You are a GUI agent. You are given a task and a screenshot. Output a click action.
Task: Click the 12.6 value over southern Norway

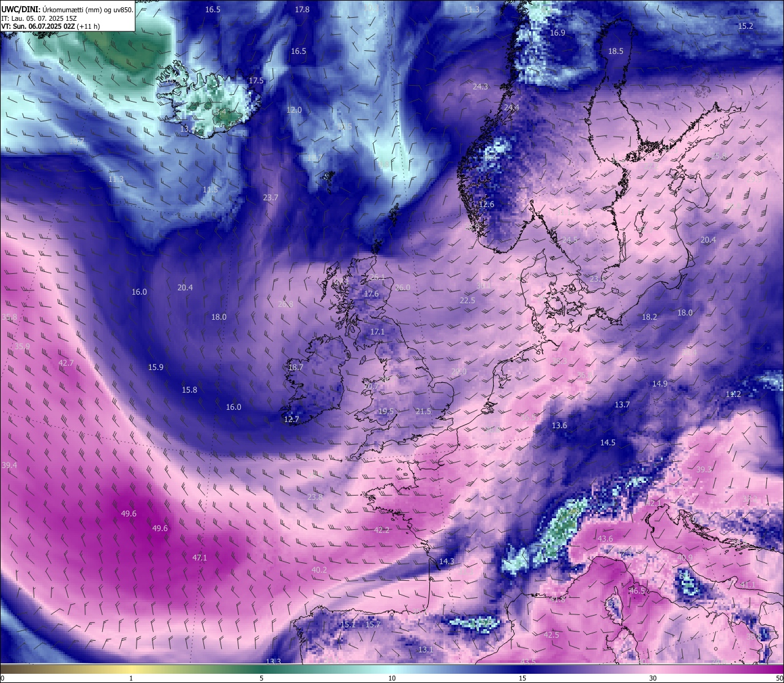coord(486,205)
